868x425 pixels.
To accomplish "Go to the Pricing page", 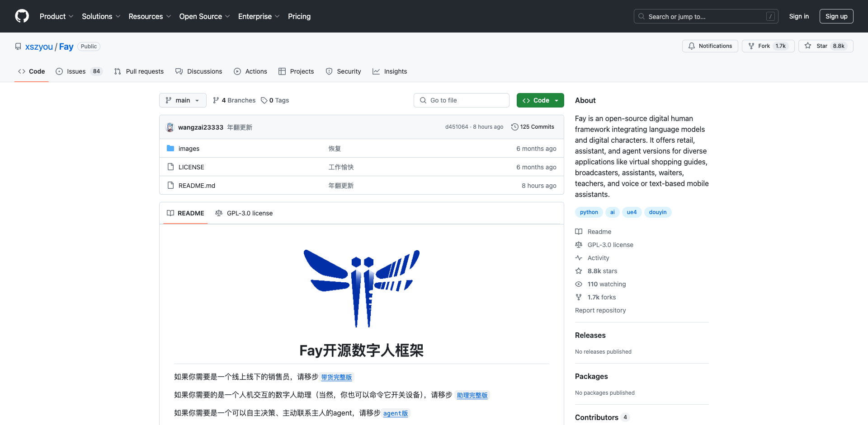I will (x=299, y=16).
